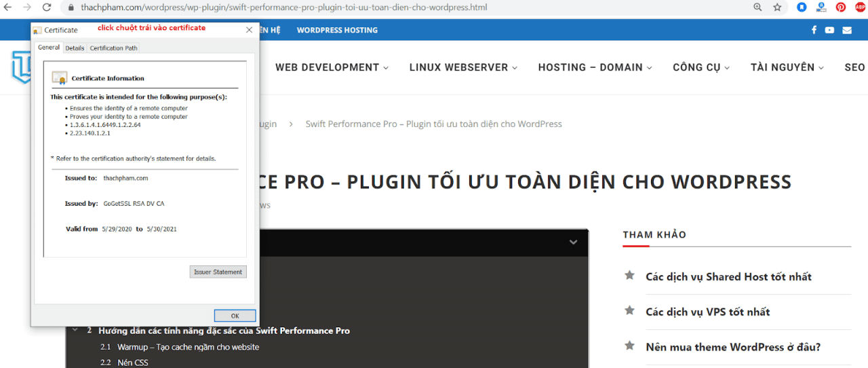Open the YouTube channel icon in header
The width and height of the screenshot is (868, 368).
[830, 30]
